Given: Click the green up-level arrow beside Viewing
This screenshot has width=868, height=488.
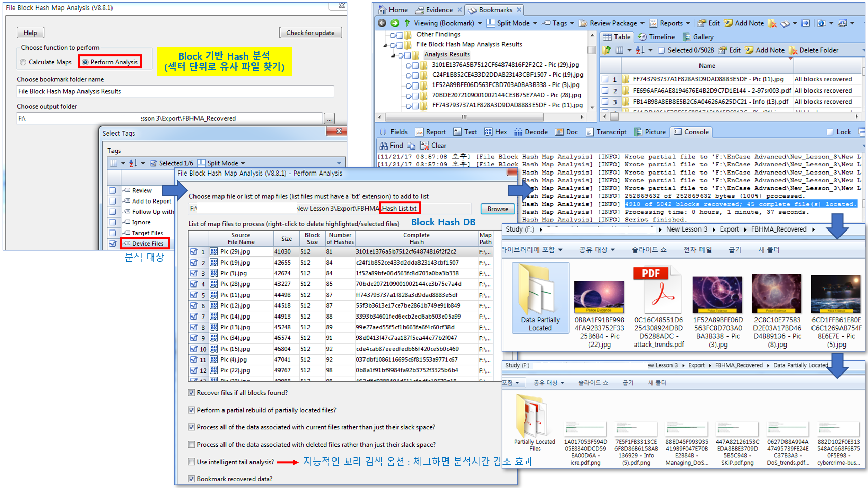Looking at the screenshot, I should pyautogui.click(x=407, y=23).
